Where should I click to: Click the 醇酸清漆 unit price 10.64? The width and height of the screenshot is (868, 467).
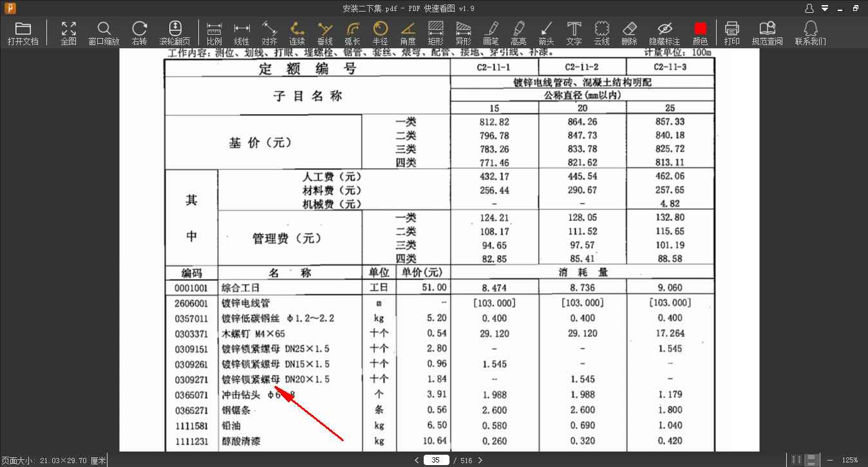click(x=435, y=441)
